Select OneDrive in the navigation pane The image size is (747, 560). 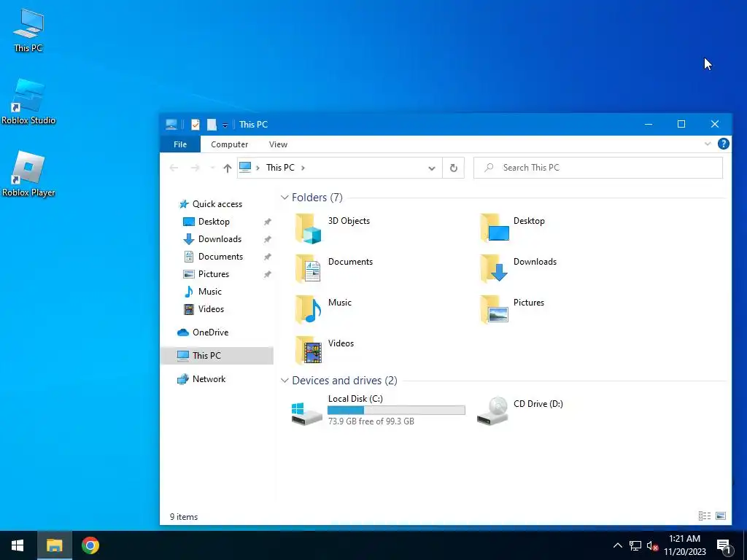coord(209,332)
